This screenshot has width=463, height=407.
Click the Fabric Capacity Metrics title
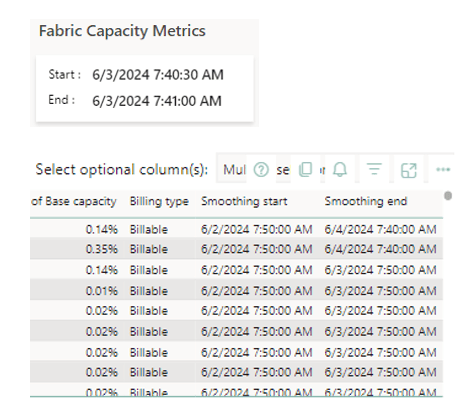click(x=122, y=31)
